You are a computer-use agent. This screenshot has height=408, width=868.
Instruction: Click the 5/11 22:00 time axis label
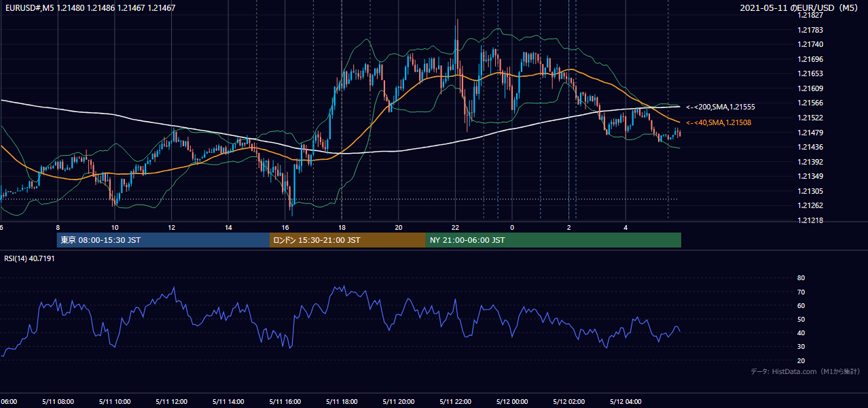click(x=455, y=402)
